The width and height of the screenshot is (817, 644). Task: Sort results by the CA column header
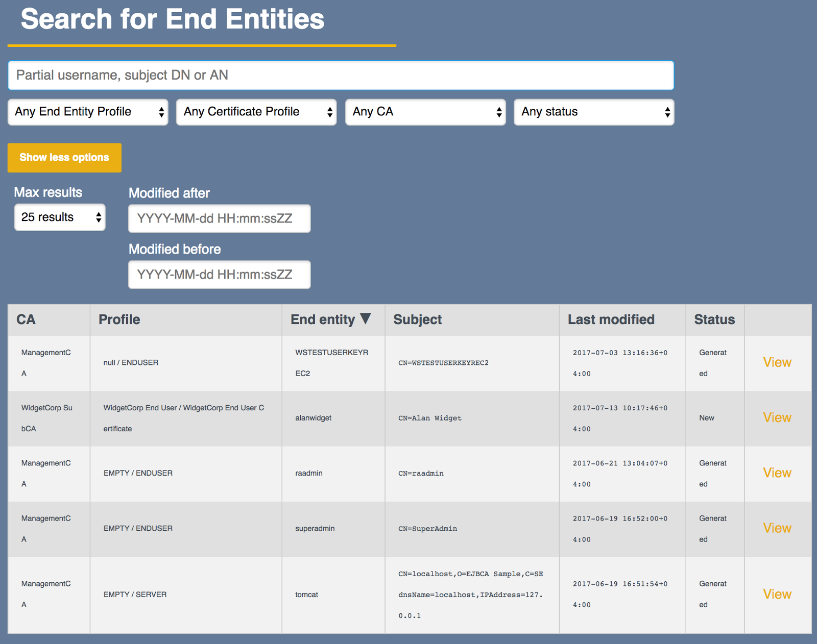click(27, 319)
